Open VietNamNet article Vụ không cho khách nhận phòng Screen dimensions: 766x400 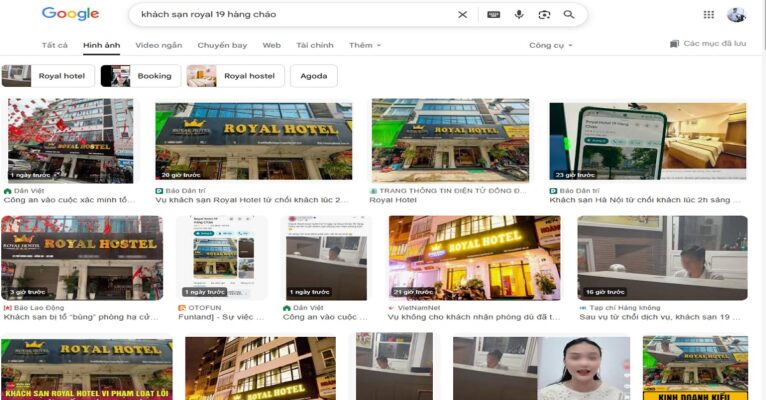coord(474,317)
